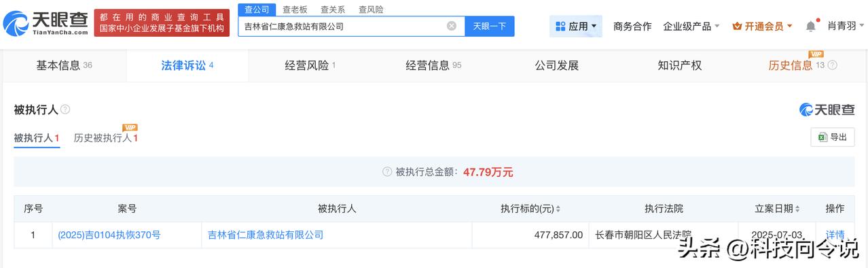Expand the 企业级产品 dropdown

[691, 26]
